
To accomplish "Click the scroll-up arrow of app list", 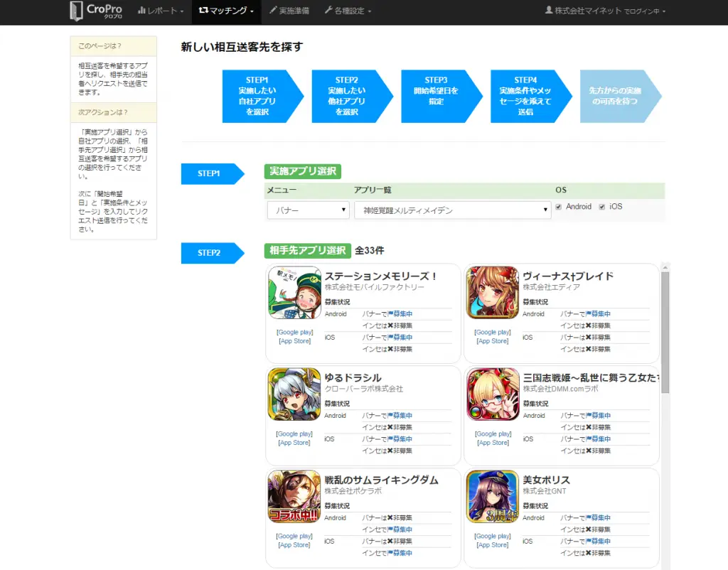I will [665, 267].
